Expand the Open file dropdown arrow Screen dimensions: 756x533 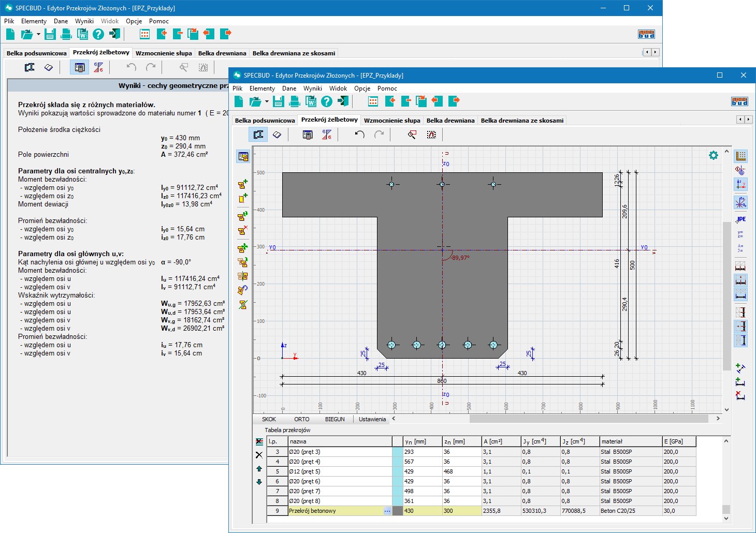(267, 101)
